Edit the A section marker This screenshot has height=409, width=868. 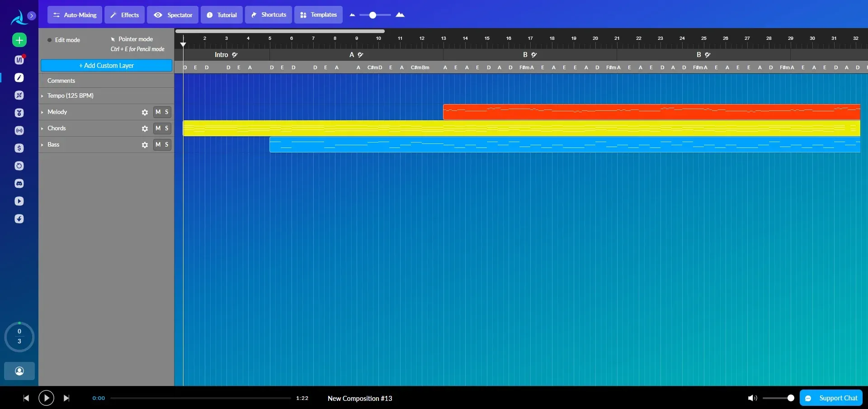360,55
